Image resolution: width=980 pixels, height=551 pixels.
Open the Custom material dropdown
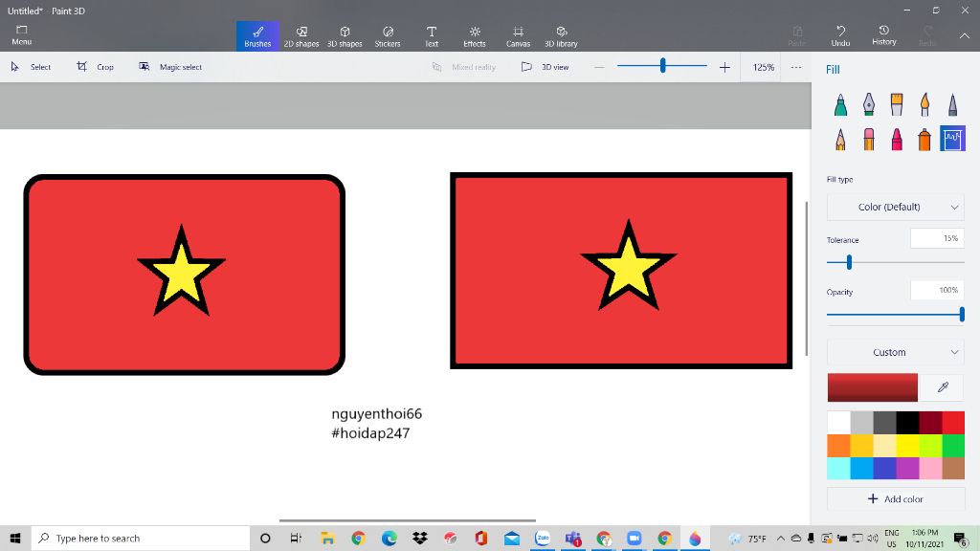click(x=896, y=352)
